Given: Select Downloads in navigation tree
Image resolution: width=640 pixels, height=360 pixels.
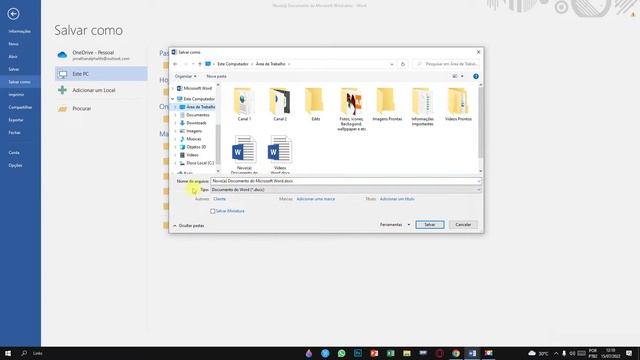Looking at the screenshot, I should click(193, 123).
